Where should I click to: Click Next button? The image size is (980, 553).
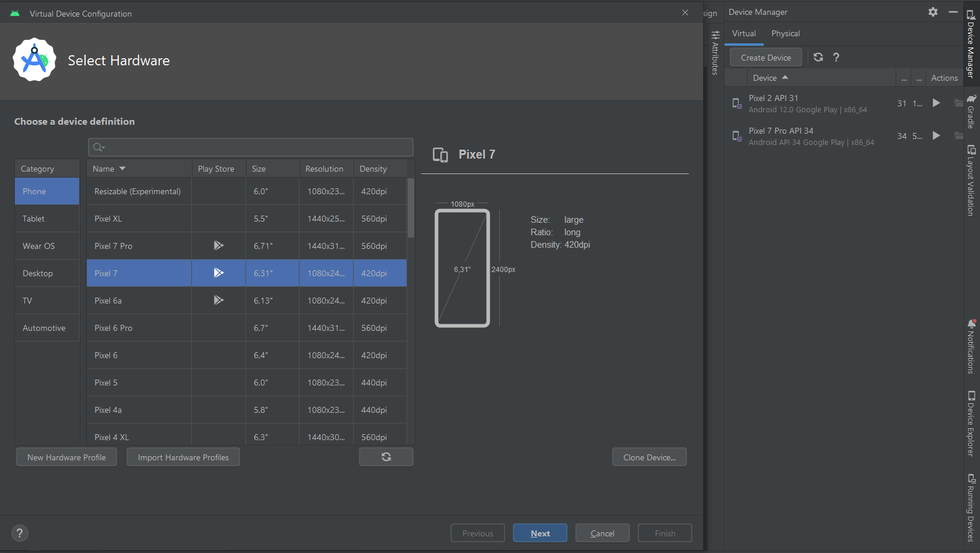point(540,533)
